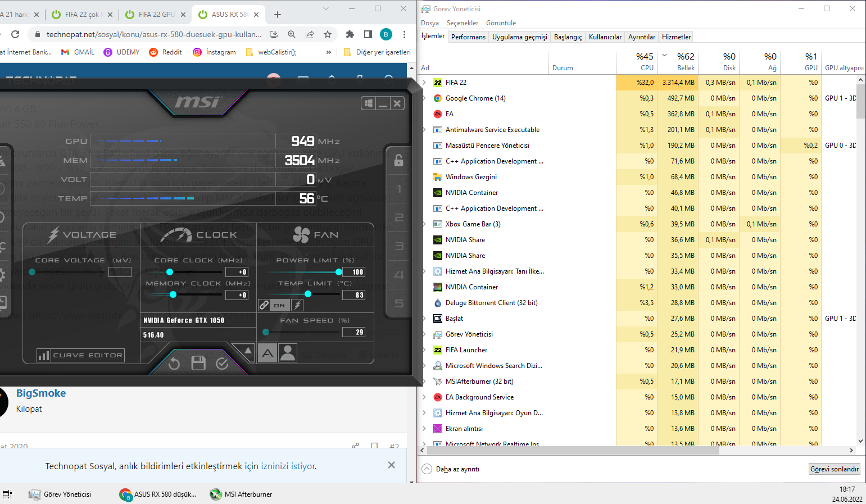866x504 pixels.
Task: Open the Seçenekler menu in Task Manager
Action: [x=463, y=23]
